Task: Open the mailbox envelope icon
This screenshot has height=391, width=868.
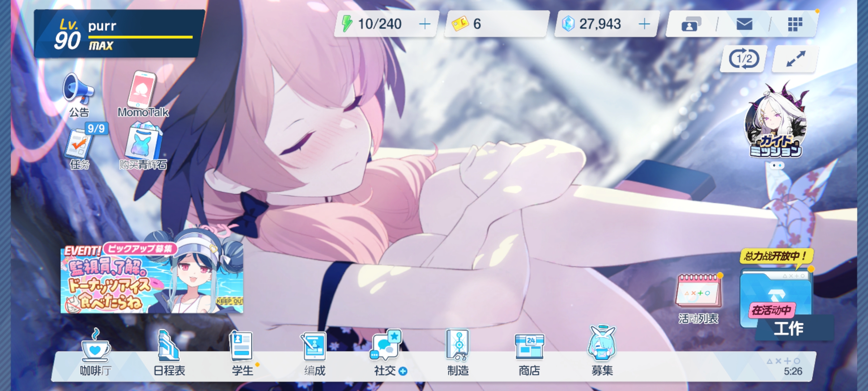Action: click(744, 24)
